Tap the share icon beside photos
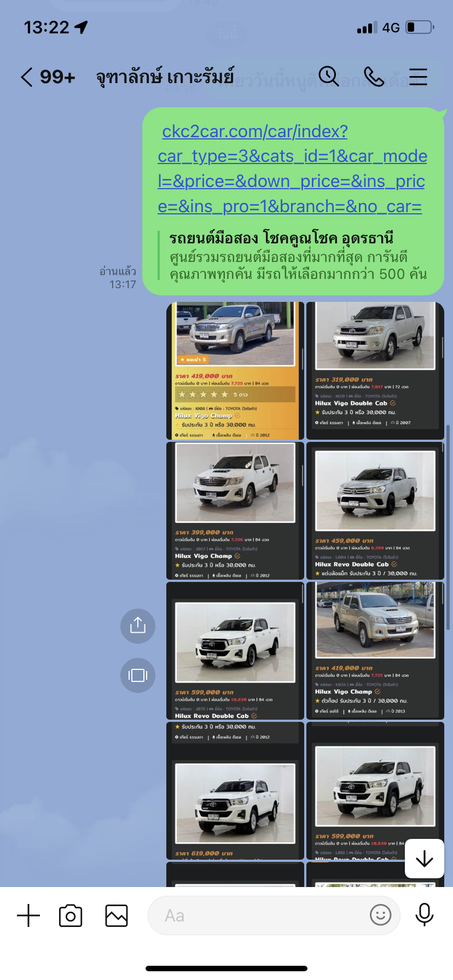The image size is (453, 980). pos(138,626)
